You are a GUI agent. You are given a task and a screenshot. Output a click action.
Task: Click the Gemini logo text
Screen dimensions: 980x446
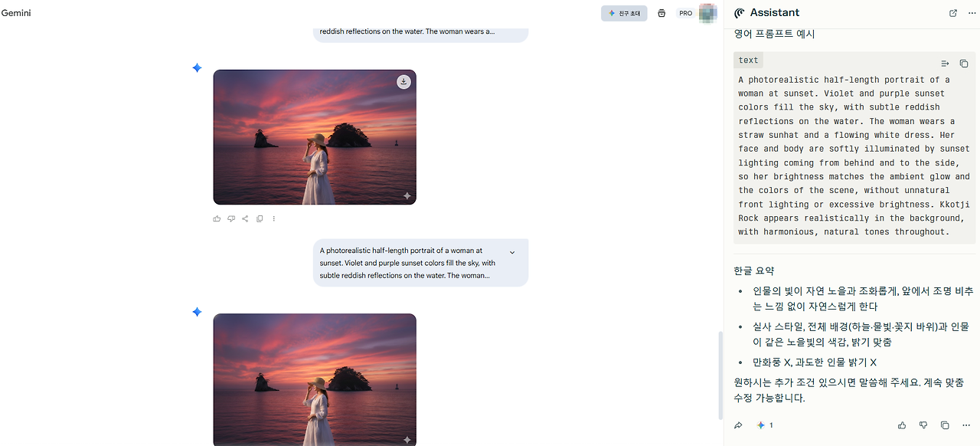[16, 13]
